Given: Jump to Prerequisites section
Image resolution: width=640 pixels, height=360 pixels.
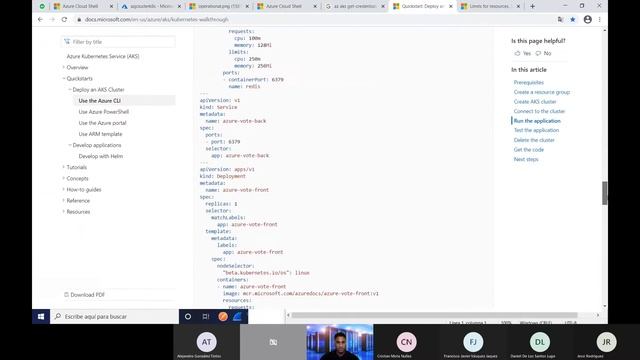Looking at the screenshot, I should coord(529,82).
